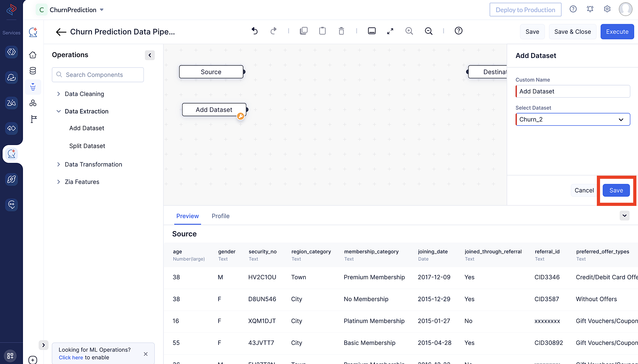Click the zoom out icon
Viewport: 638px width, 364px height.
[x=428, y=31]
